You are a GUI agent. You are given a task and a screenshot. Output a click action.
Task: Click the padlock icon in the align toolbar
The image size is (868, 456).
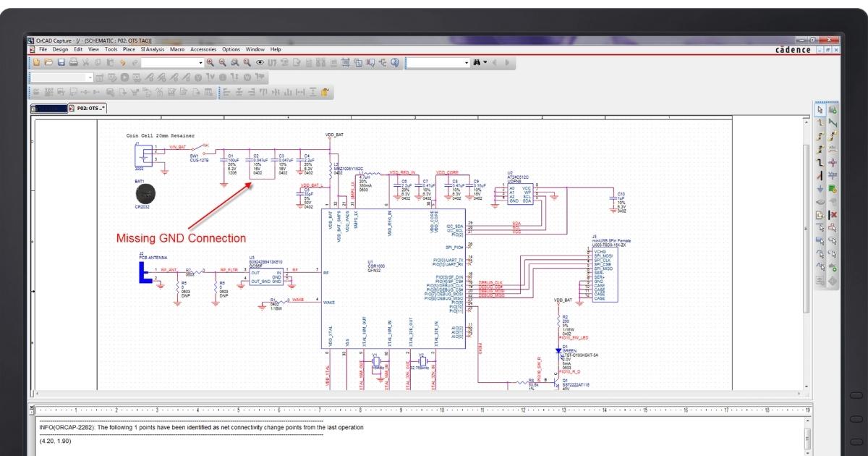coord(325,92)
